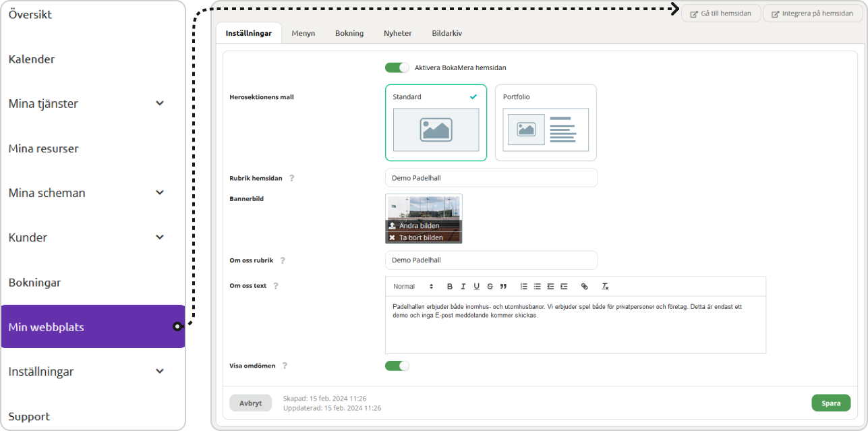The width and height of the screenshot is (868, 431).
Task: Create a numbered list in editor
Action: click(524, 287)
